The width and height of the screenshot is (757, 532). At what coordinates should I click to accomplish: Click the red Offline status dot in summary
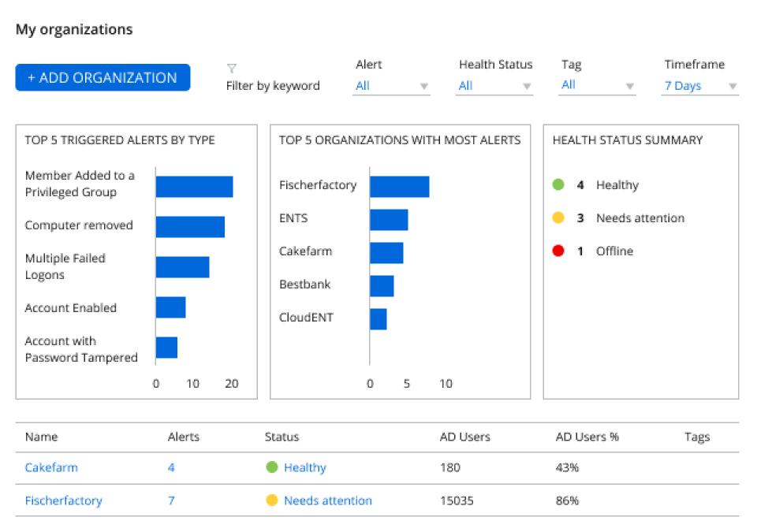click(x=558, y=251)
